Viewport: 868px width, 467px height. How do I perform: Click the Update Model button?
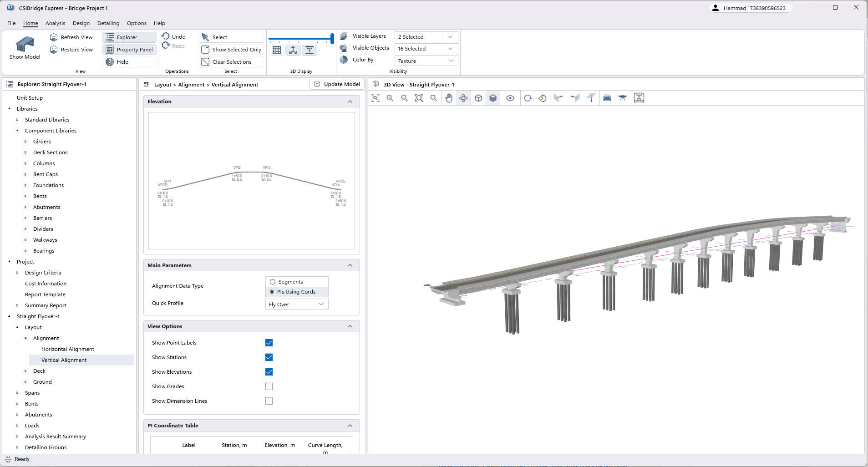[337, 84]
